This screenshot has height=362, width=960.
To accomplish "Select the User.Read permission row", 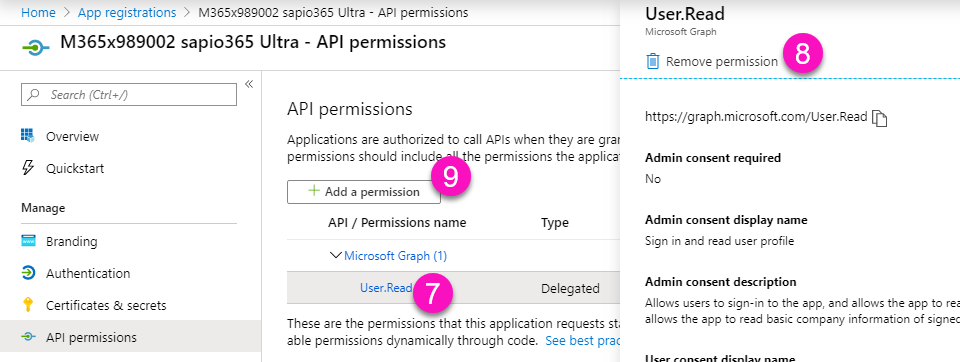I will [x=453, y=288].
